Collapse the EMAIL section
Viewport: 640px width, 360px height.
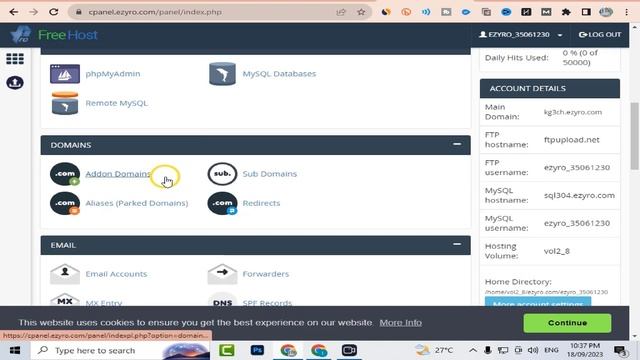click(457, 244)
